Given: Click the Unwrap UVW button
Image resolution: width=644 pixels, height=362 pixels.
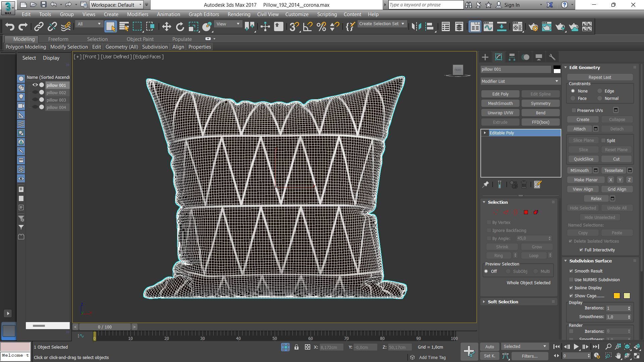Looking at the screenshot, I should [x=500, y=113].
